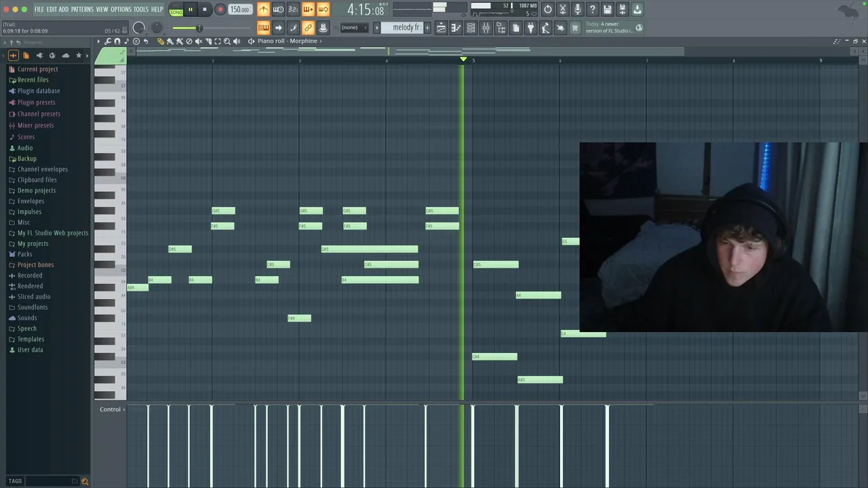Open the FILE menu
Viewport: 868px width, 488px height.
click(39, 9)
